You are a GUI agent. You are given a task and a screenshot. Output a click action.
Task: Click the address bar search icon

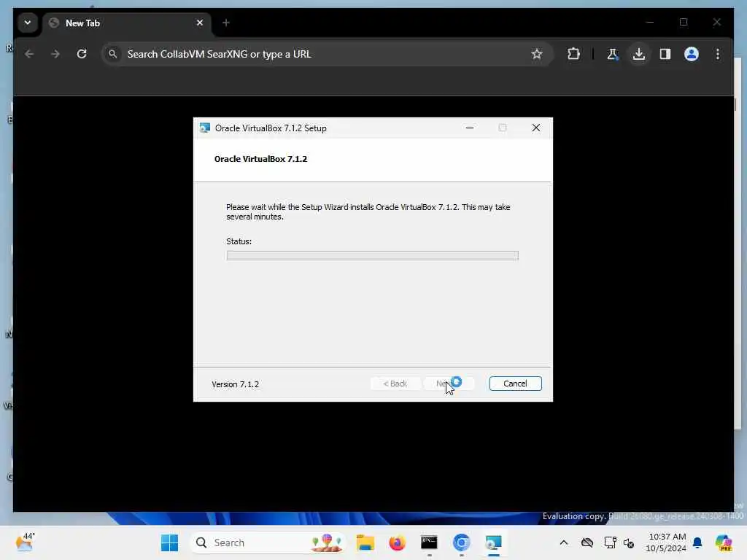pyautogui.click(x=112, y=54)
